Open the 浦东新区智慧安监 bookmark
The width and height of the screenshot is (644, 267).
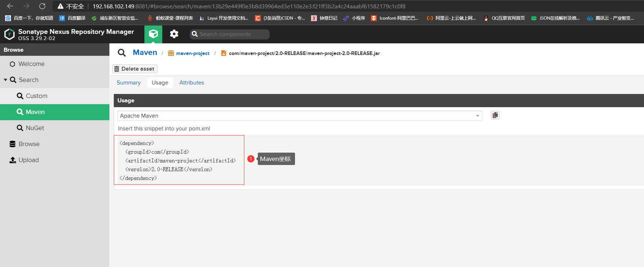115,18
